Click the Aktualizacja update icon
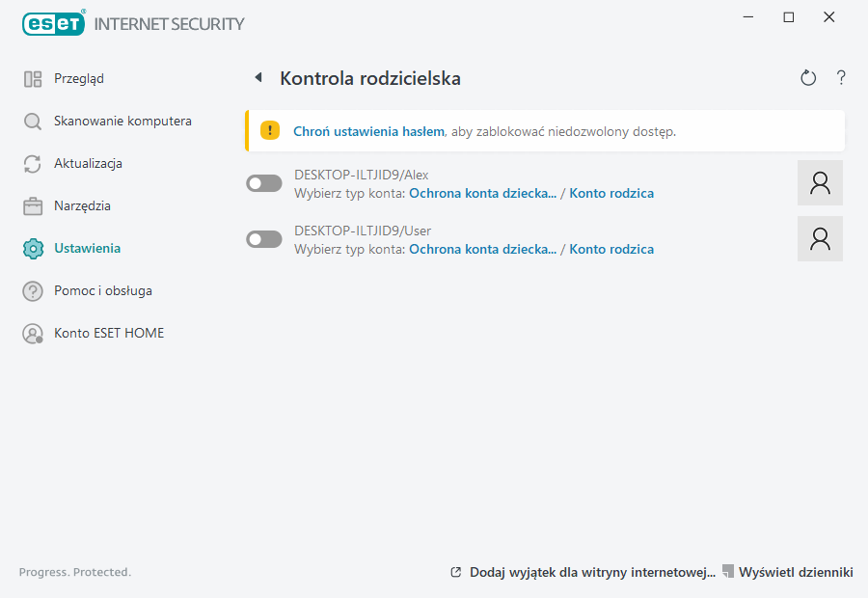Viewport: 868px width, 598px height. [33, 163]
